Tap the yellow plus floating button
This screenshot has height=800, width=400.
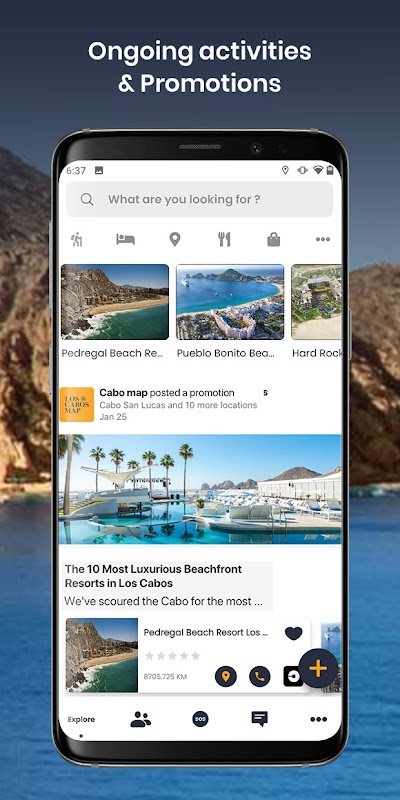pos(318,668)
